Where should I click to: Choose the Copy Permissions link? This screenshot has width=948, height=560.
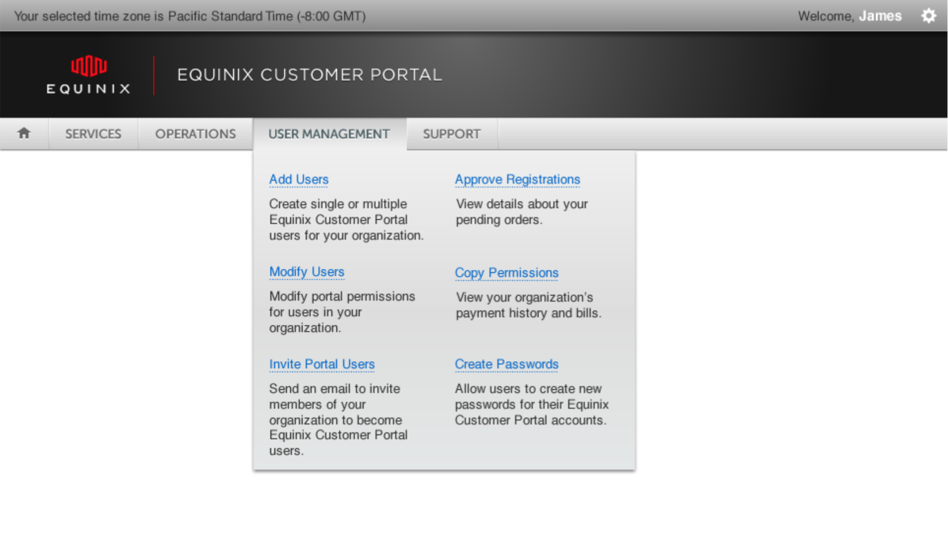[506, 272]
